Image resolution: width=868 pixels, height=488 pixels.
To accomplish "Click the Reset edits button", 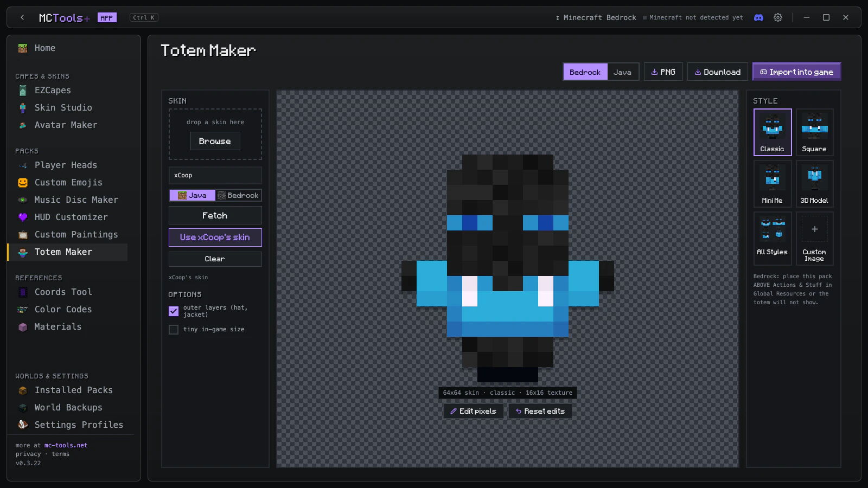I will tap(540, 411).
